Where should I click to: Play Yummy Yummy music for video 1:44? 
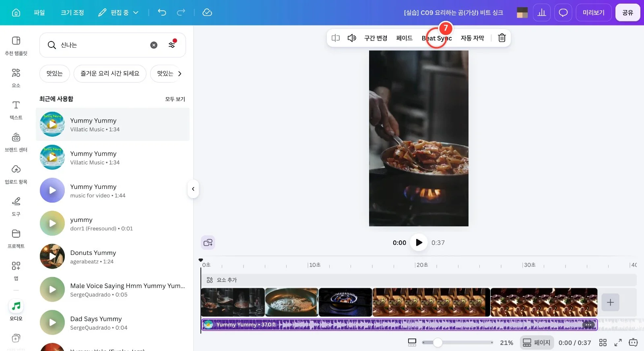click(52, 190)
